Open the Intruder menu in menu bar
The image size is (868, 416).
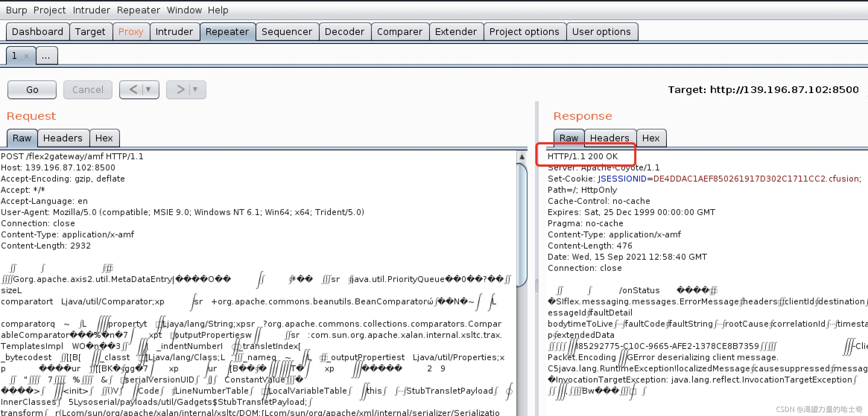91,10
